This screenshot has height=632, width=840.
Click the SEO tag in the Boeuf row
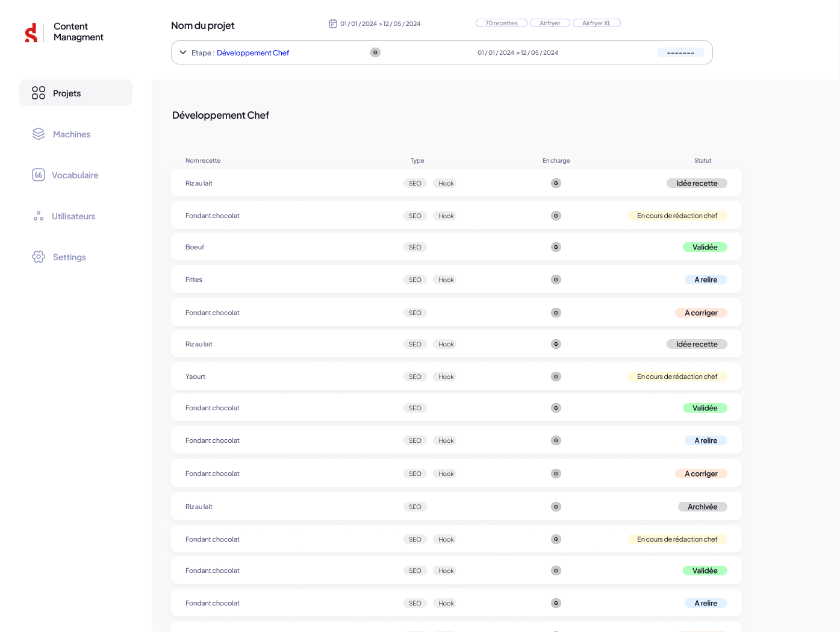pyautogui.click(x=415, y=247)
